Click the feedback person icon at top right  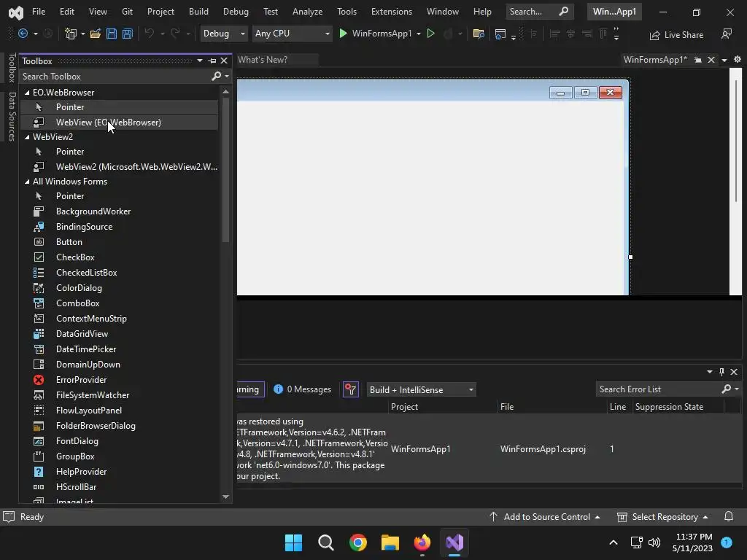pos(727,34)
